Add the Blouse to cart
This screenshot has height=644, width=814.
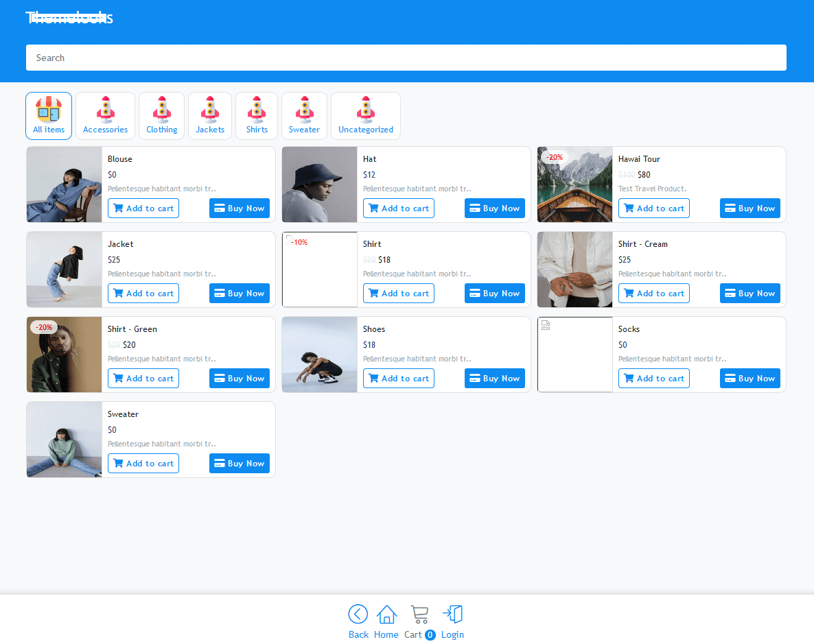pyautogui.click(x=143, y=208)
